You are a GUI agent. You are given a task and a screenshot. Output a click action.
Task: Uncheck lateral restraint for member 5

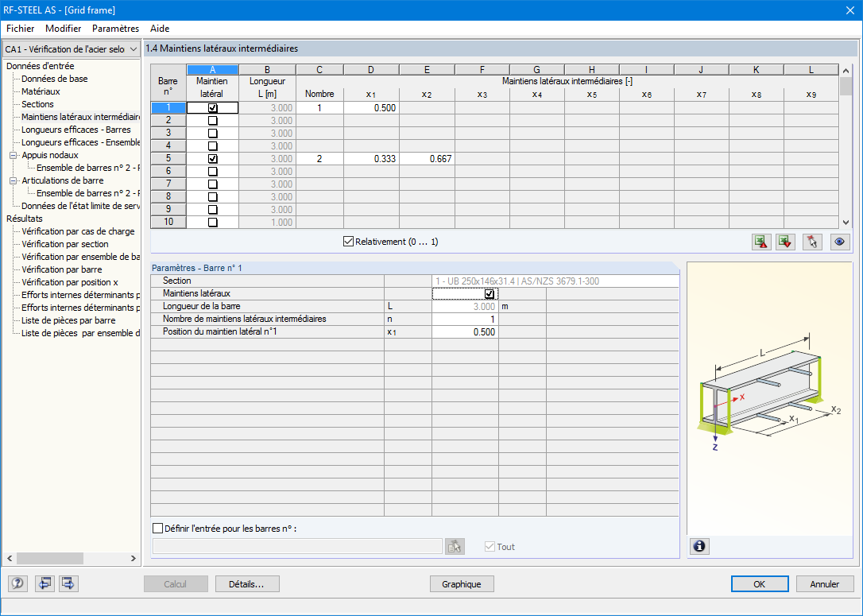point(212,158)
